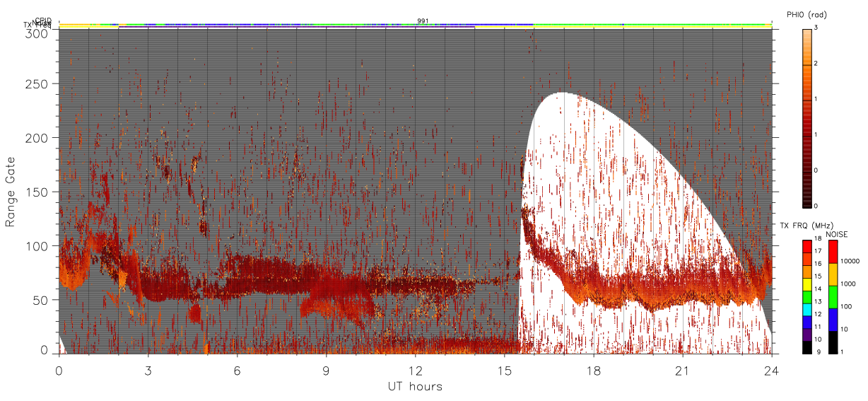Click the '100' label on NOISE scale

846,306
